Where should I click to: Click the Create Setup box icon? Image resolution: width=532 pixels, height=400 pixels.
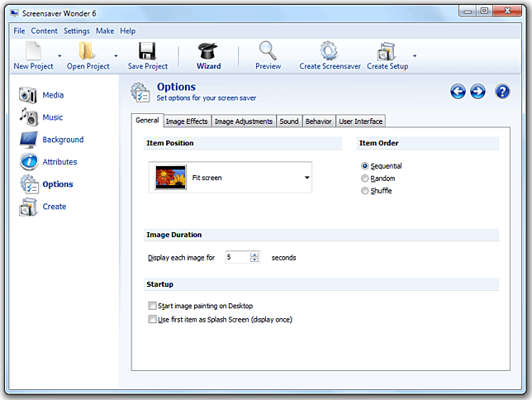pos(386,51)
